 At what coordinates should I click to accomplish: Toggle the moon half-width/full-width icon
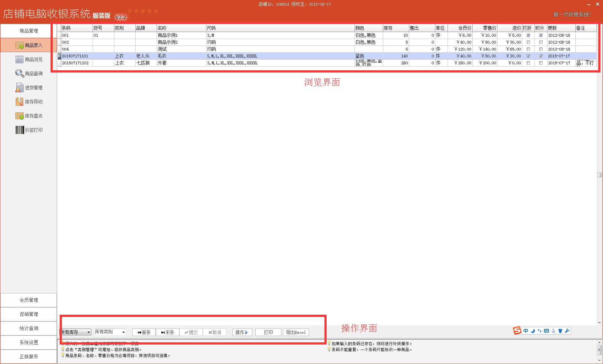tap(533, 331)
